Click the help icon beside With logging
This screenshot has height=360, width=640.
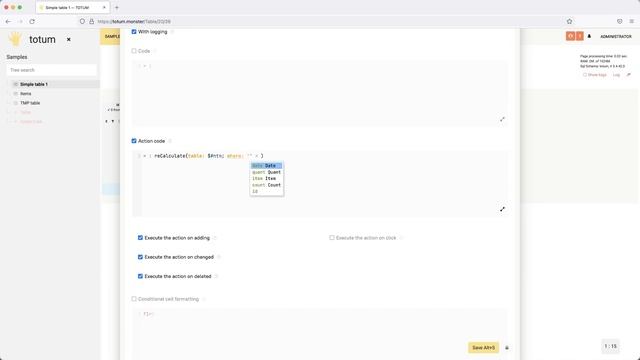point(172,32)
